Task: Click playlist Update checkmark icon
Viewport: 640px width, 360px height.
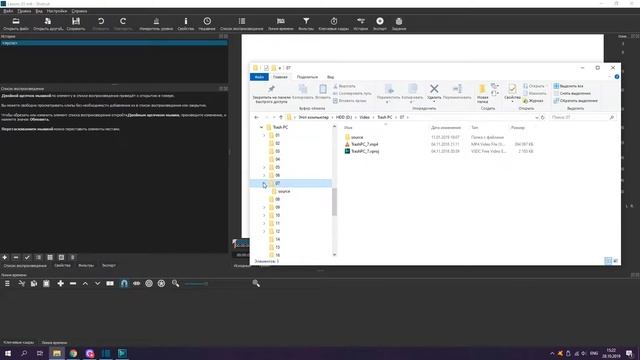Action: pyautogui.click(x=27, y=258)
